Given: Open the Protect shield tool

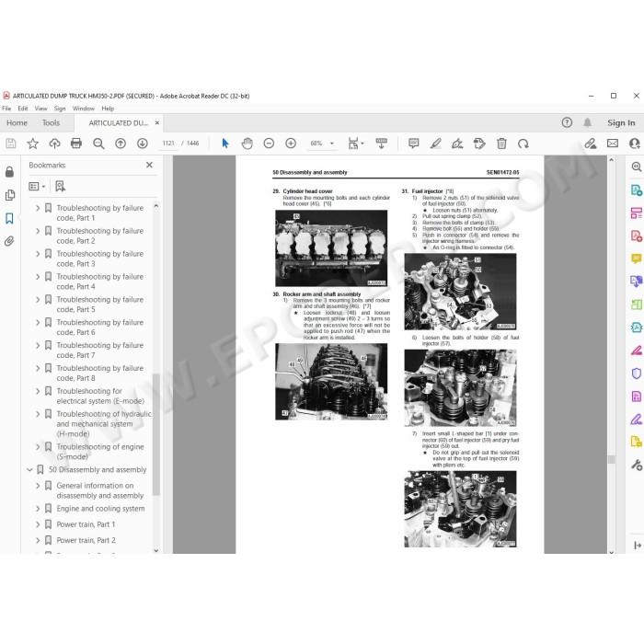Looking at the screenshot, I should pyautogui.click(x=637, y=374).
